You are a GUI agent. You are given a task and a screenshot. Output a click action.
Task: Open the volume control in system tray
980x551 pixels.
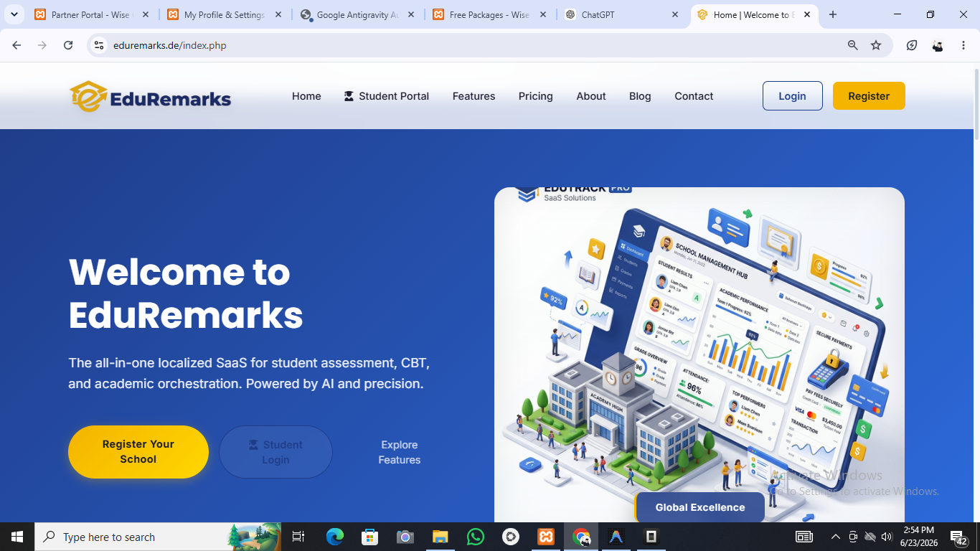tap(887, 537)
